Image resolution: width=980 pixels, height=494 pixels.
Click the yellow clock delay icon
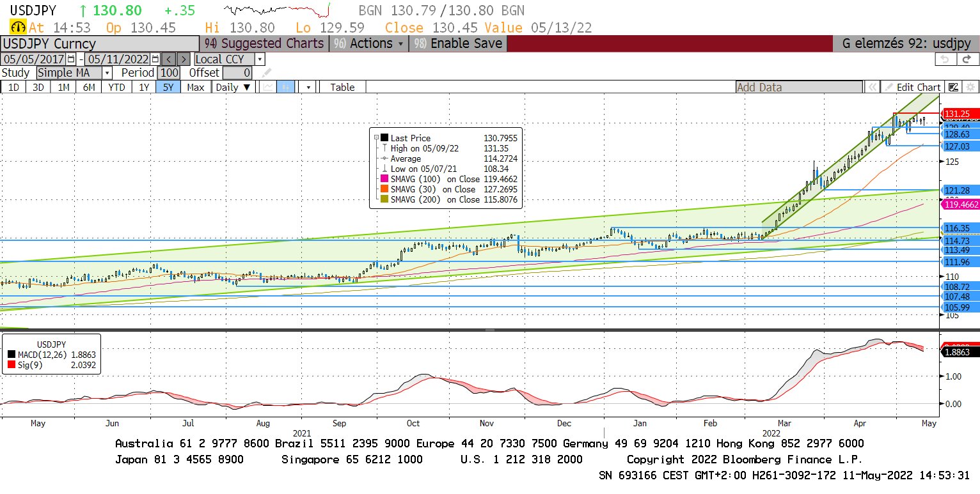tap(18, 27)
